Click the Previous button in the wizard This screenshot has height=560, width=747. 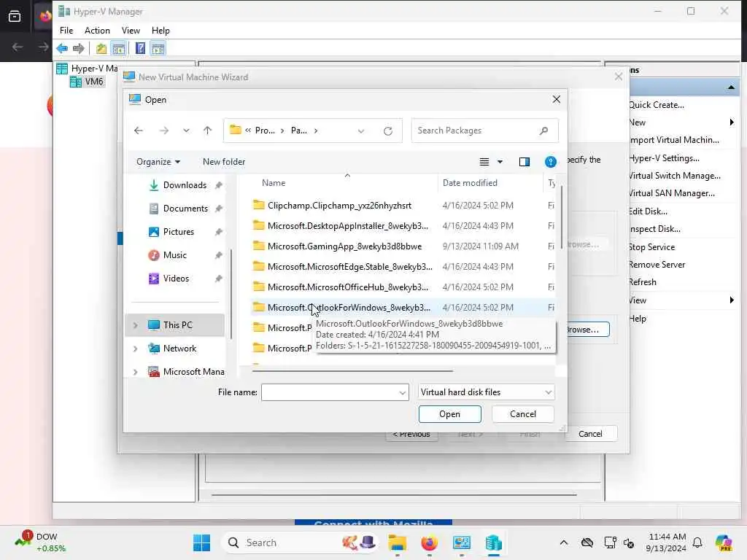point(411,435)
